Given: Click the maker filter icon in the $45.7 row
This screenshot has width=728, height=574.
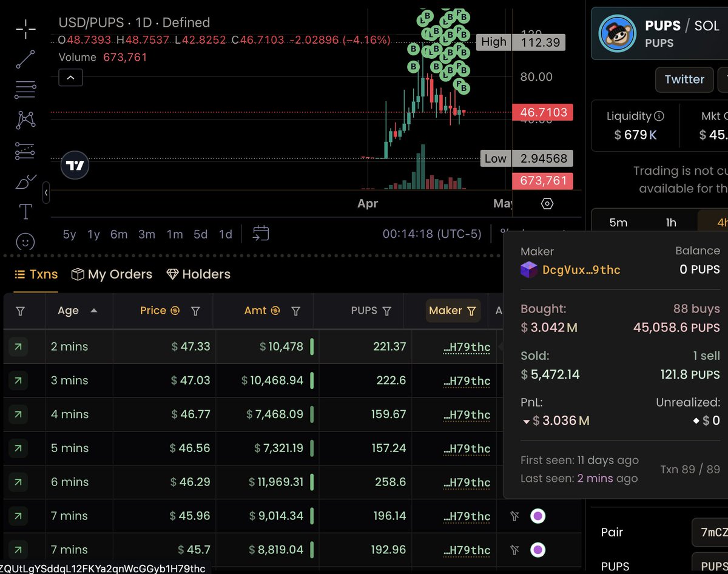Looking at the screenshot, I should [515, 550].
